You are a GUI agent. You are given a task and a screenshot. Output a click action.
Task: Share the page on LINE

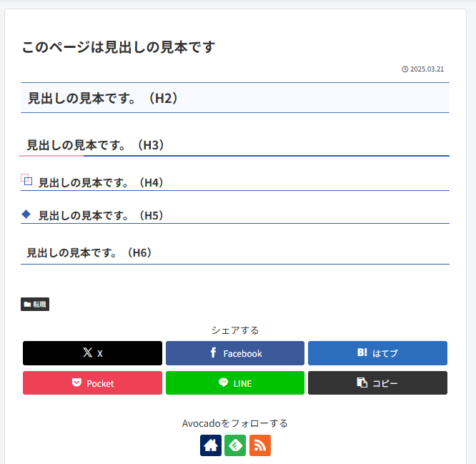tap(235, 383)
